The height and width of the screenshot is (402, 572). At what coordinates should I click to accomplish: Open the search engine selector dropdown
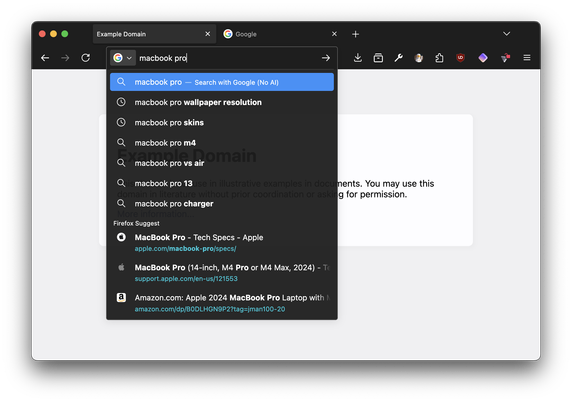coord(123,58)
